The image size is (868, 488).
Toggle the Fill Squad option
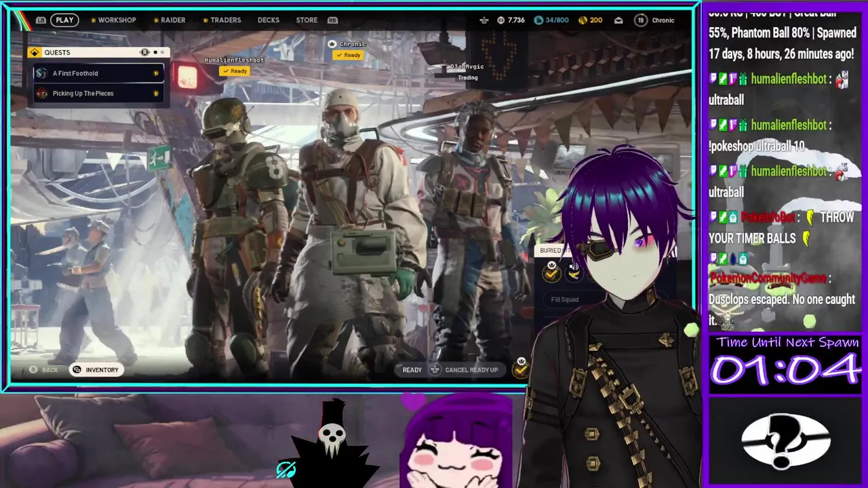[x=564, y=299]
